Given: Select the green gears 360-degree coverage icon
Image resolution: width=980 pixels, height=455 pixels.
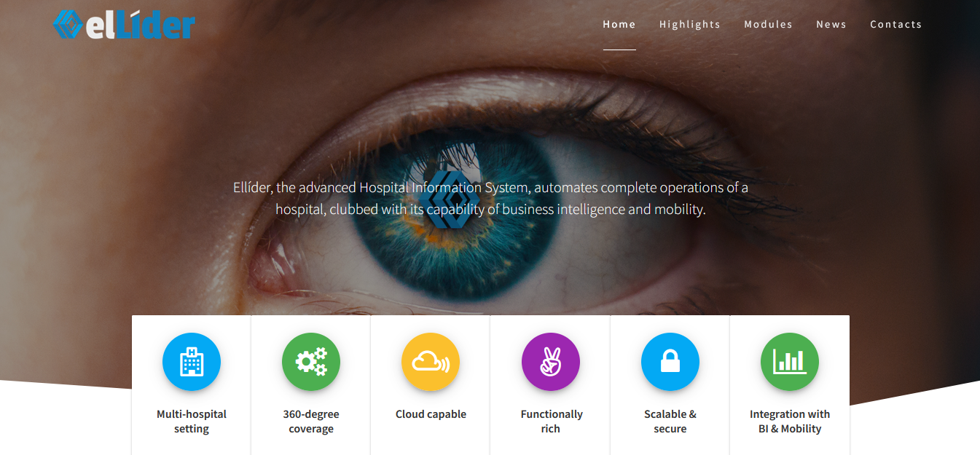Looking at the screenshot, I should point(311,362).
